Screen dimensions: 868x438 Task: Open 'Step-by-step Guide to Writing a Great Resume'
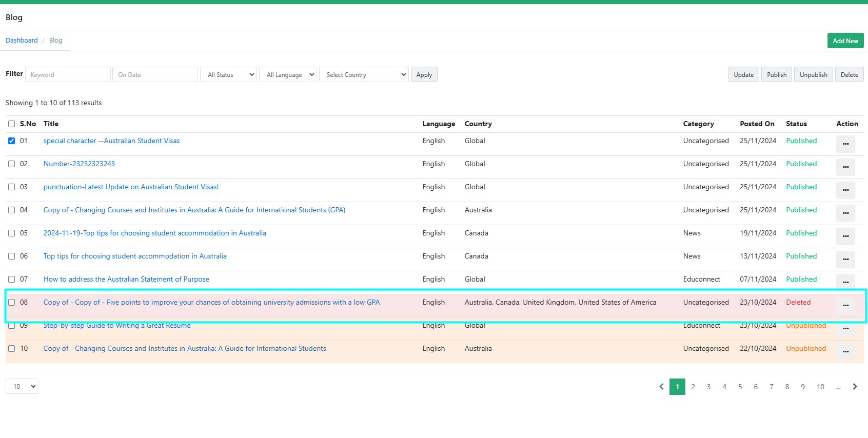117,326
